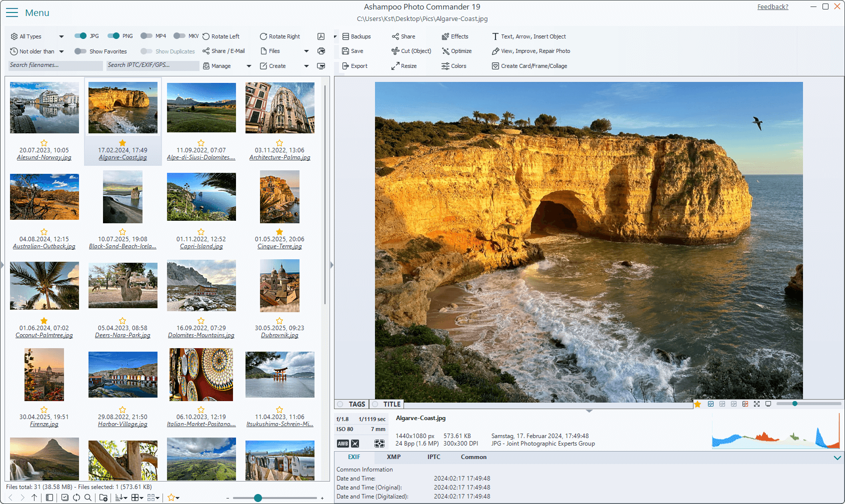845x504 pixels.
Task: Turn on Show Duplicates
Action: (x=147, y=51)
